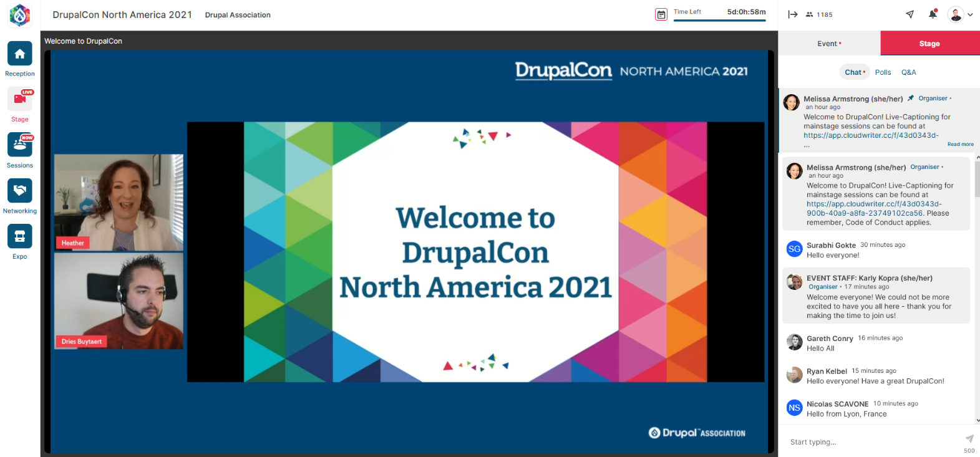Click the pinned message pin icon
The height and width of the screenshot is (457, 980).
tap(911, 98)
